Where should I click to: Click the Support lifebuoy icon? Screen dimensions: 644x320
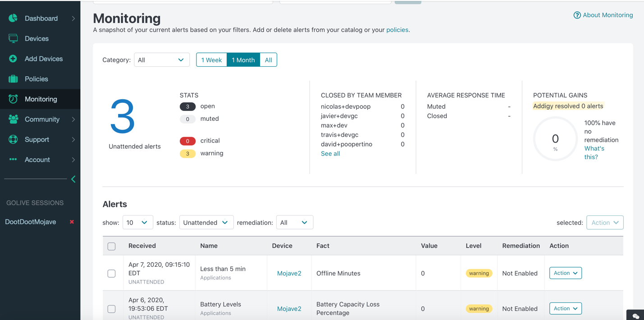(13, 139)
